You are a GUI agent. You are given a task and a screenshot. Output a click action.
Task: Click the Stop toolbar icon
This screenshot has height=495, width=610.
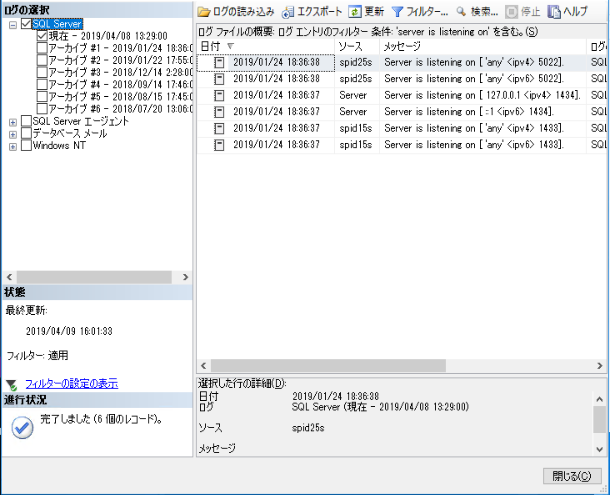click(511, 12)
